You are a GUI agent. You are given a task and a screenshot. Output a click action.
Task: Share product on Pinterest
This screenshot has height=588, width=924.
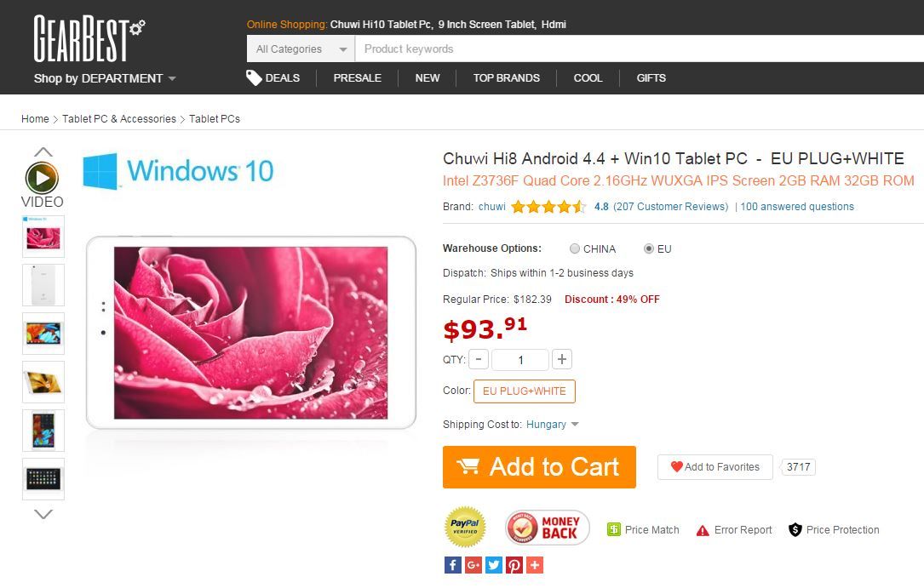[x=514, y=565]
